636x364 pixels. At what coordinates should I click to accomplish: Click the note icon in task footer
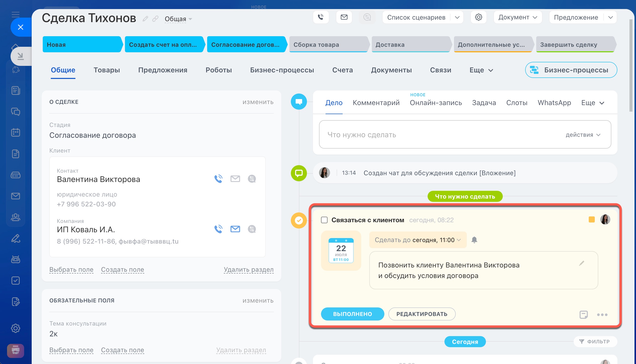(x=583, y=314)
